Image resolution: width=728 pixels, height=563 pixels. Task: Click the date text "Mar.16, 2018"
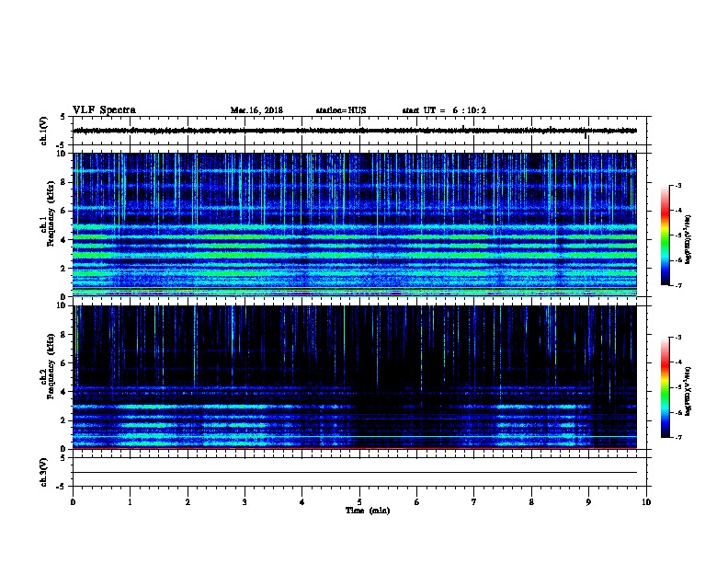coord(256,110)
